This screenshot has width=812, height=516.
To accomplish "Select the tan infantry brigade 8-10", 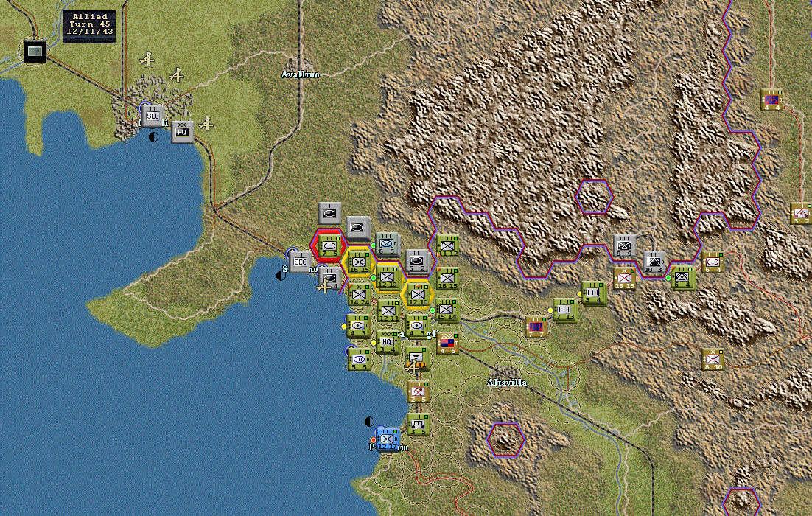I will coord(713,359).
